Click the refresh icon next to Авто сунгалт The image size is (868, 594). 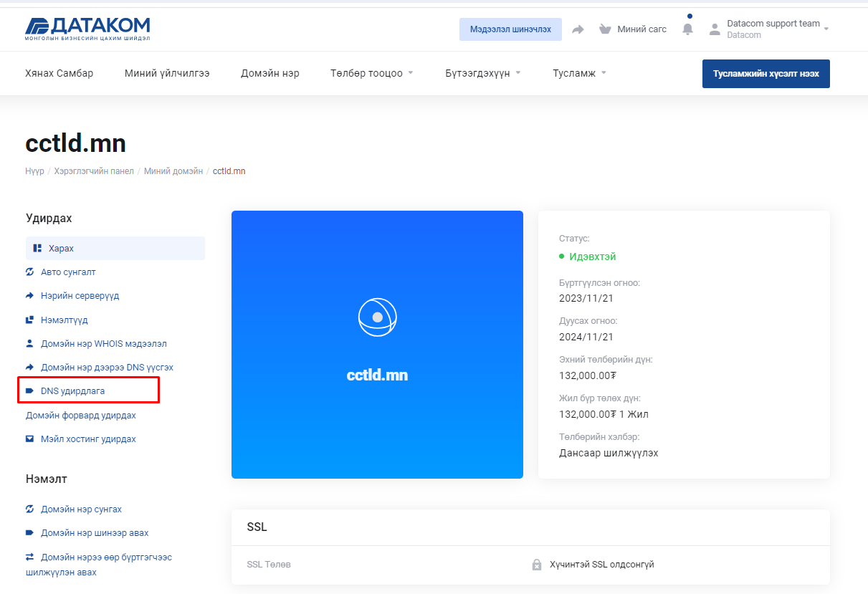(29, 272)
